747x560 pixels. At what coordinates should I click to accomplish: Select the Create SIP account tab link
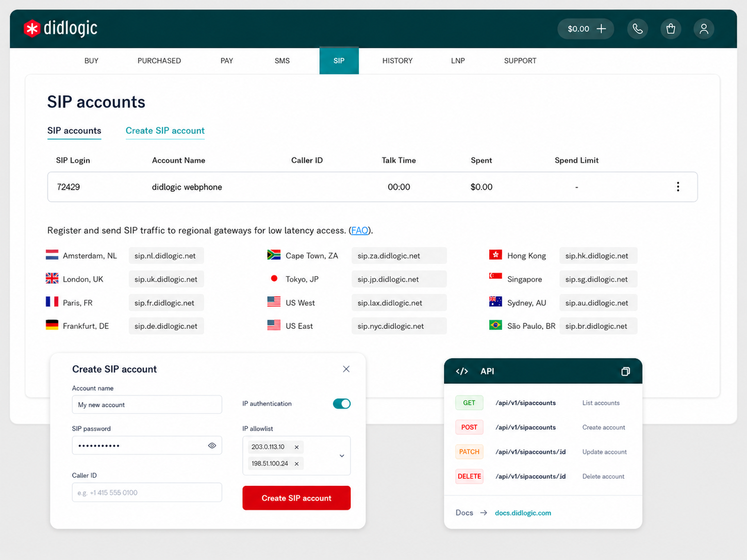(x=165, y=131)
